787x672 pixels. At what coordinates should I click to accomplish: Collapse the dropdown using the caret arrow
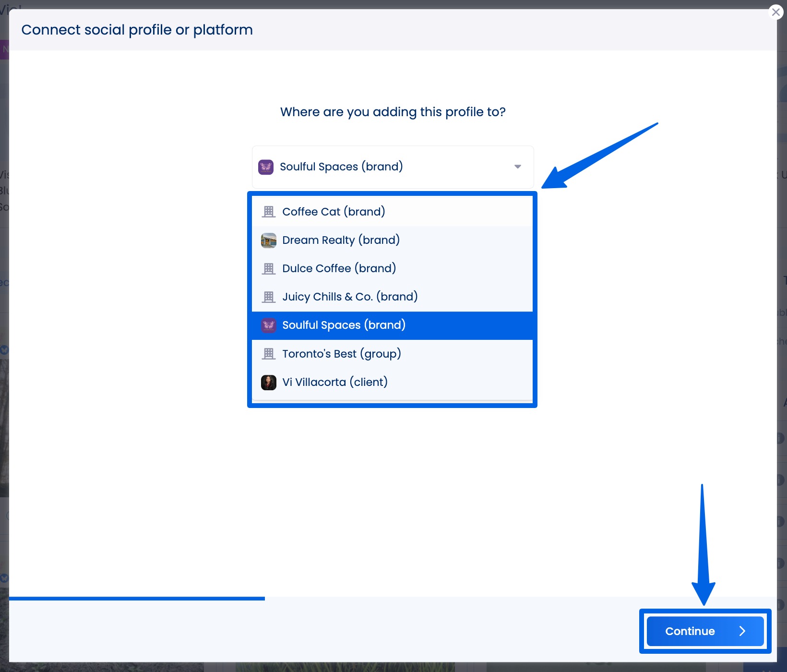pyautogui.click(x=517, y=167)
